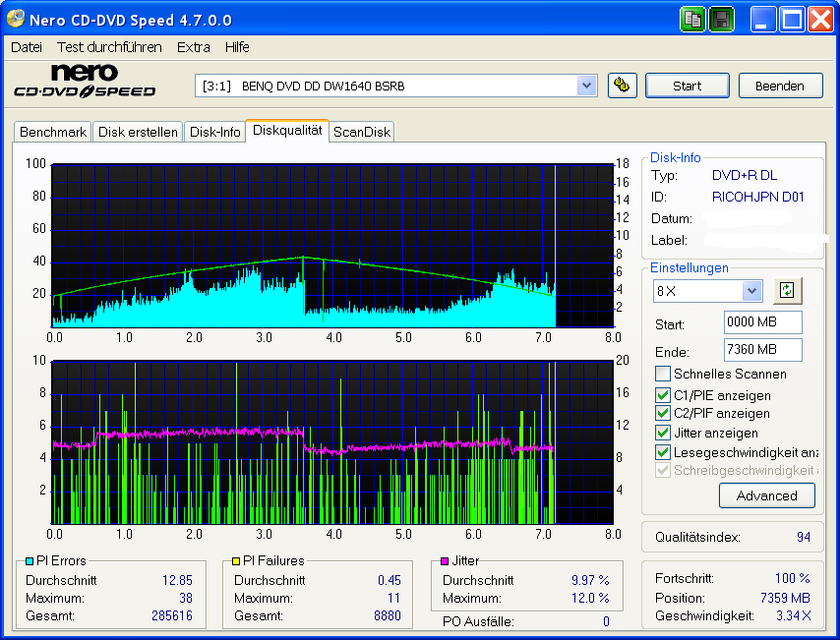Click the copy-to-clipboard icon in the title bar
This screenshot has height=640, width=840.
(692, 19)
